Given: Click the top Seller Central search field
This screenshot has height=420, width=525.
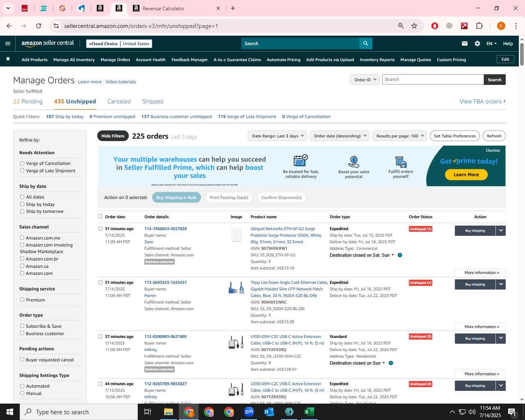Looking at the screenshot, I should click(x=300, y=43).
